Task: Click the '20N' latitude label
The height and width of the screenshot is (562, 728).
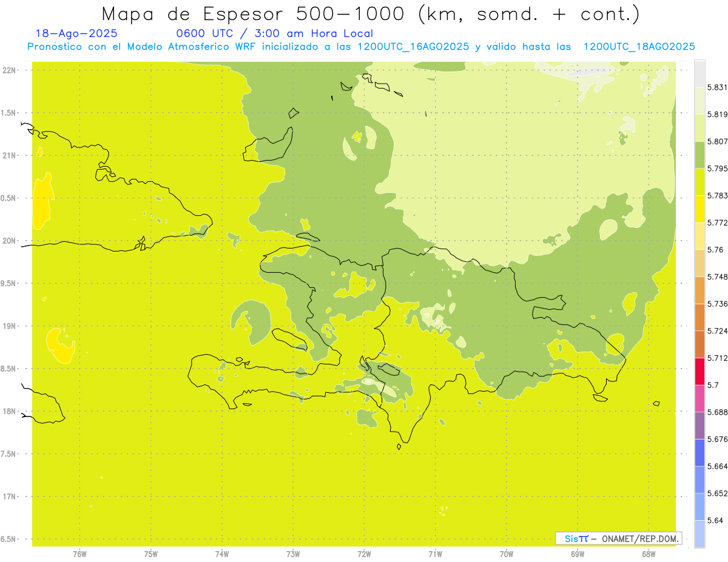Action: [8, 241]
